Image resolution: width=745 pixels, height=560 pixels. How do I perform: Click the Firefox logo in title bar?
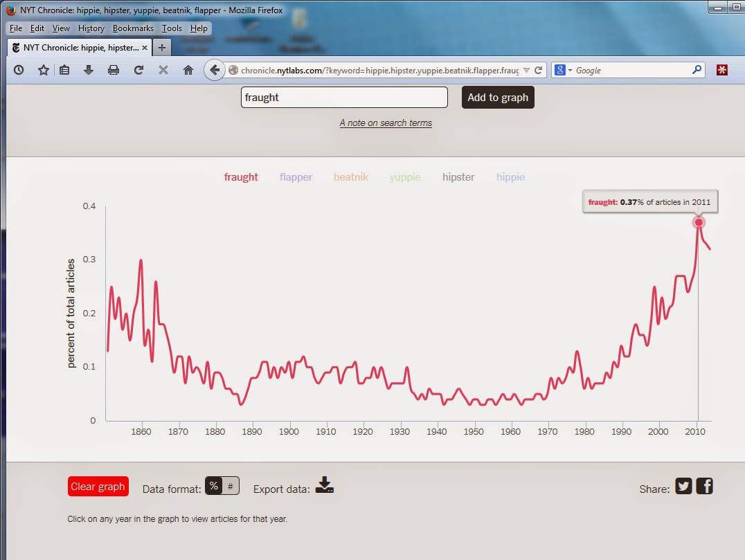pos(11,10)
